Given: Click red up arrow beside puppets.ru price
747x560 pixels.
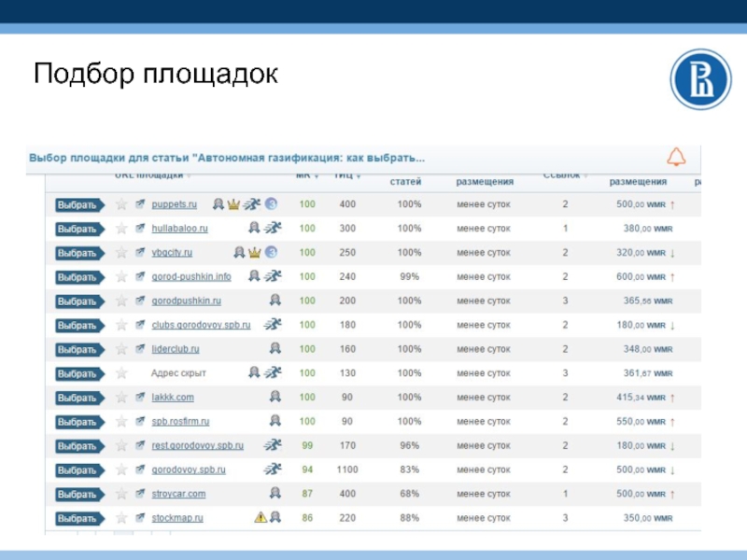Looking at the screenshot, I should [x=672, y=204].
